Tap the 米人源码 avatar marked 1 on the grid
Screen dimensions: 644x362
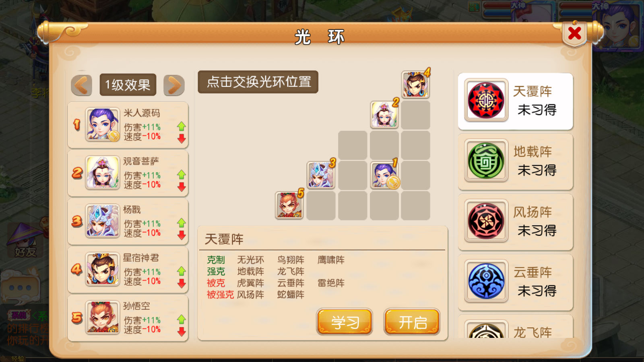point(384,175)
